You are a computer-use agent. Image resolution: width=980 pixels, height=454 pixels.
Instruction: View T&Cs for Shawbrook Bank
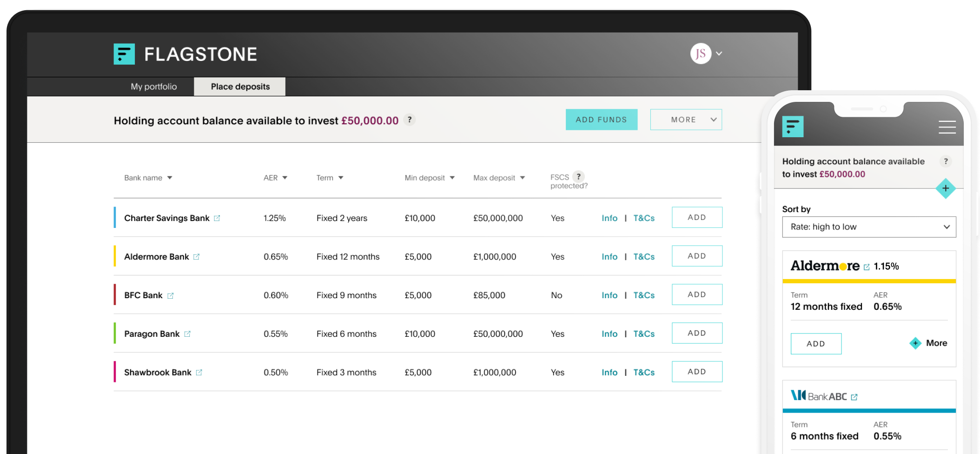(644, 373)
